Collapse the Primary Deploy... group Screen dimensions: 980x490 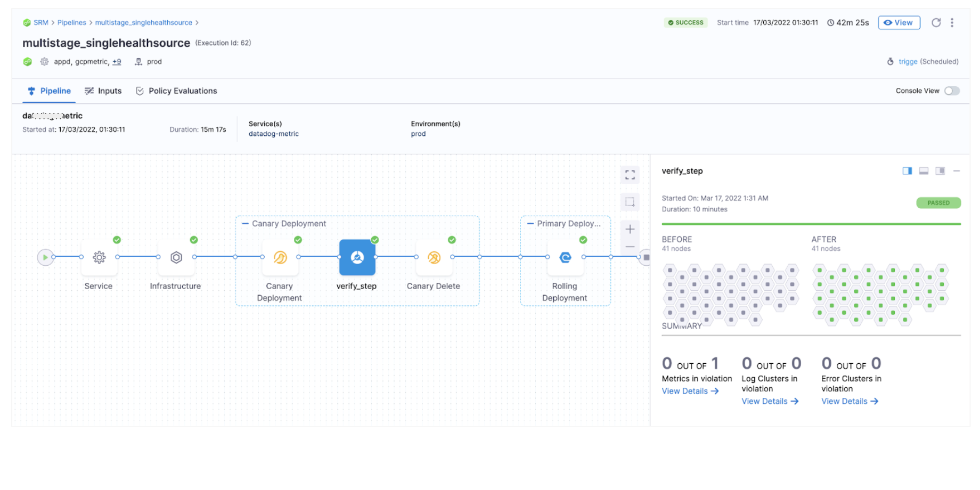tap(530, 224)
